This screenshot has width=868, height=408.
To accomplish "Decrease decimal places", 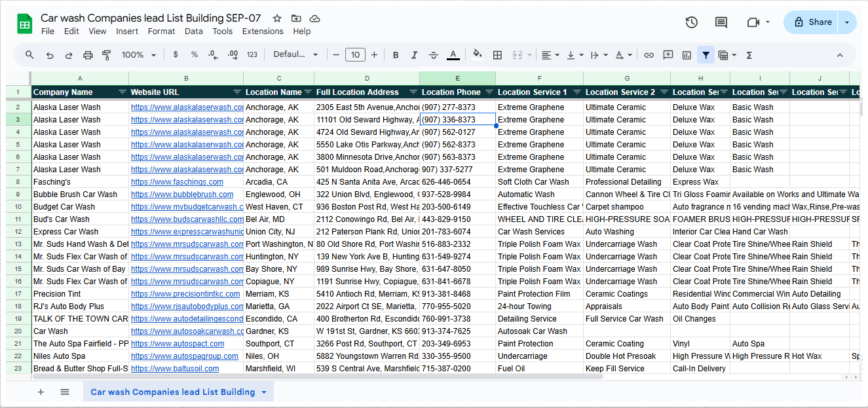I will pyautogui.click(x=213, y=55).
